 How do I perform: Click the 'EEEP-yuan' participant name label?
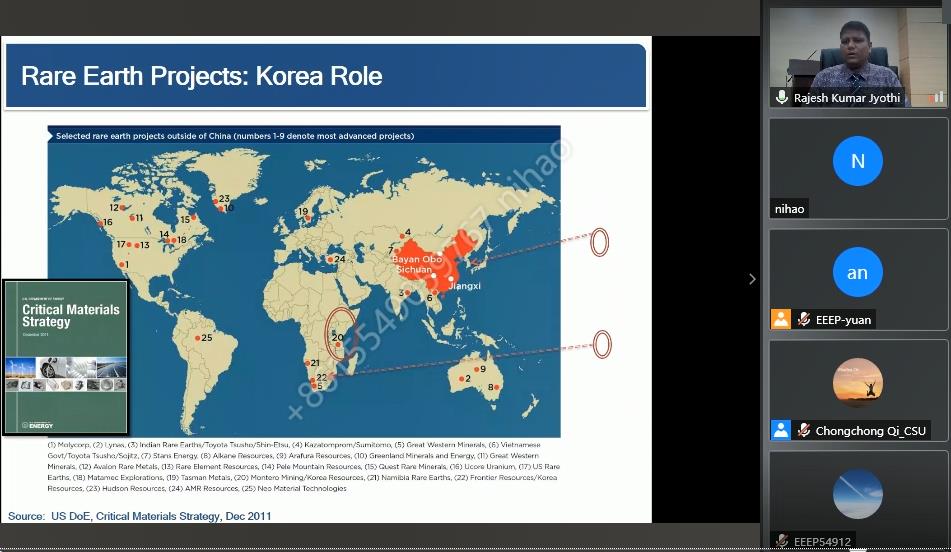843,320
